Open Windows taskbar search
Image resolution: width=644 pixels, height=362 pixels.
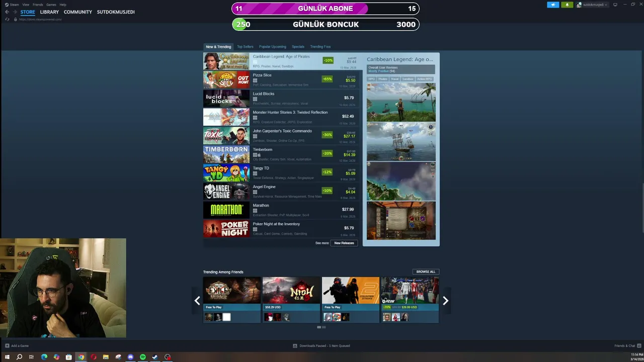click(x=19, y=357)
